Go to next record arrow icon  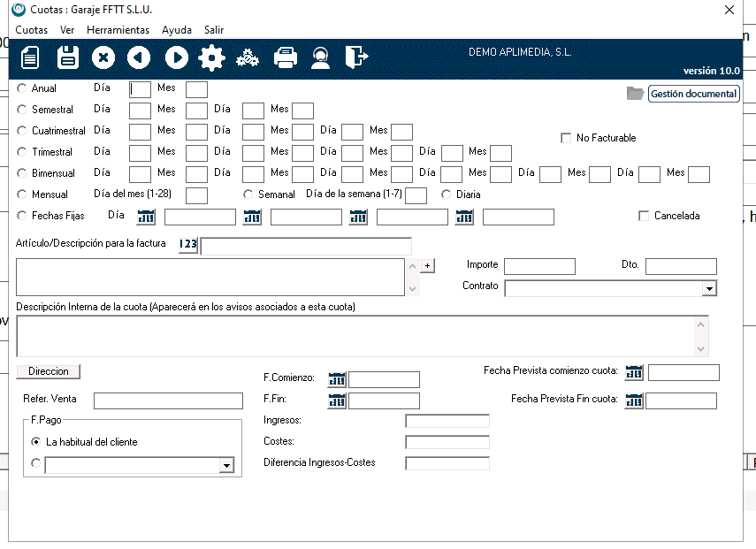[176, 58]
